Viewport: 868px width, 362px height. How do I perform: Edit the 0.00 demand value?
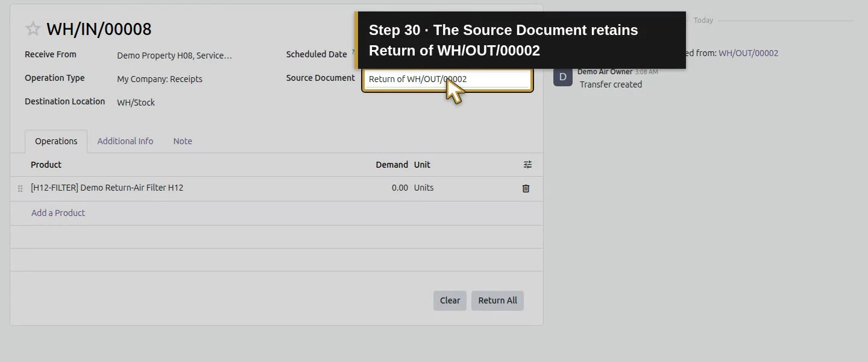tap(400, 188)
